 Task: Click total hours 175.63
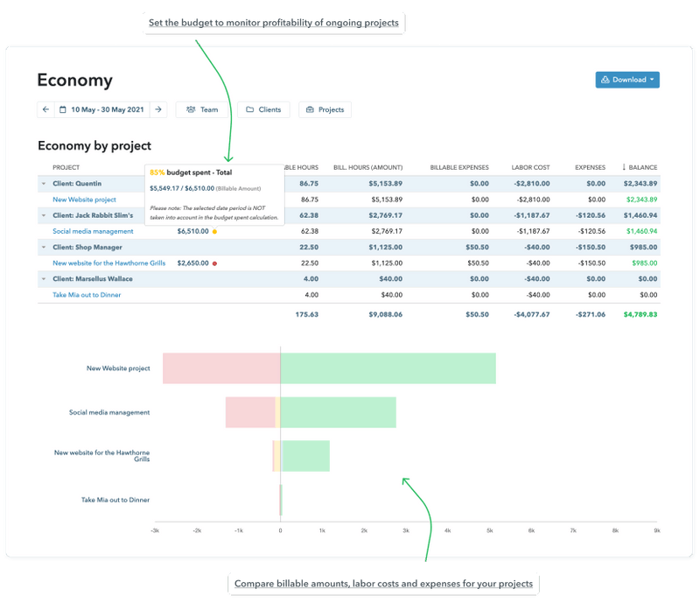pos(307,314)
